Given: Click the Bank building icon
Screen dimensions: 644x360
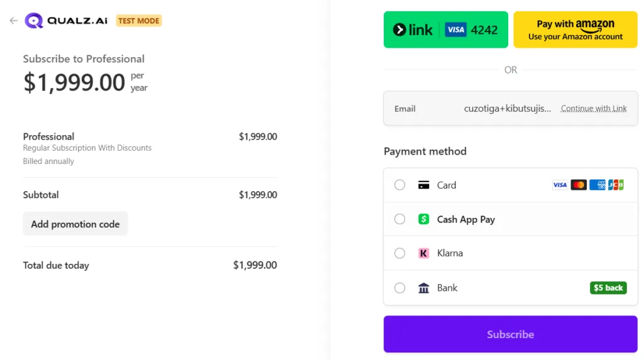Looking at the screenshot, I should click(x=424, y=288).
